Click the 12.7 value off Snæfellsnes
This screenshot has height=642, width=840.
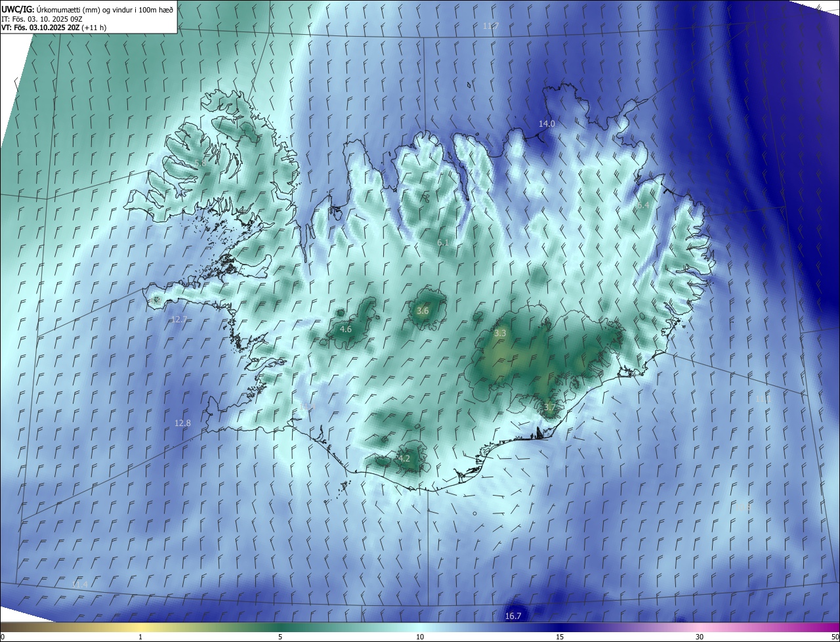179,319
